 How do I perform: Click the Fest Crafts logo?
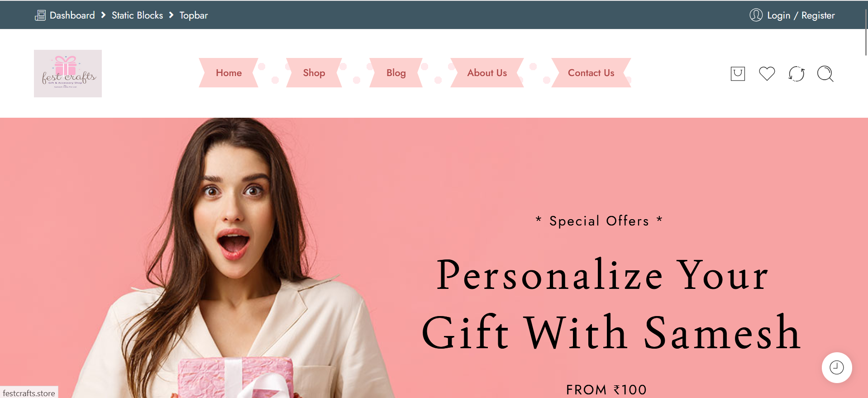[x=68, y=73]
